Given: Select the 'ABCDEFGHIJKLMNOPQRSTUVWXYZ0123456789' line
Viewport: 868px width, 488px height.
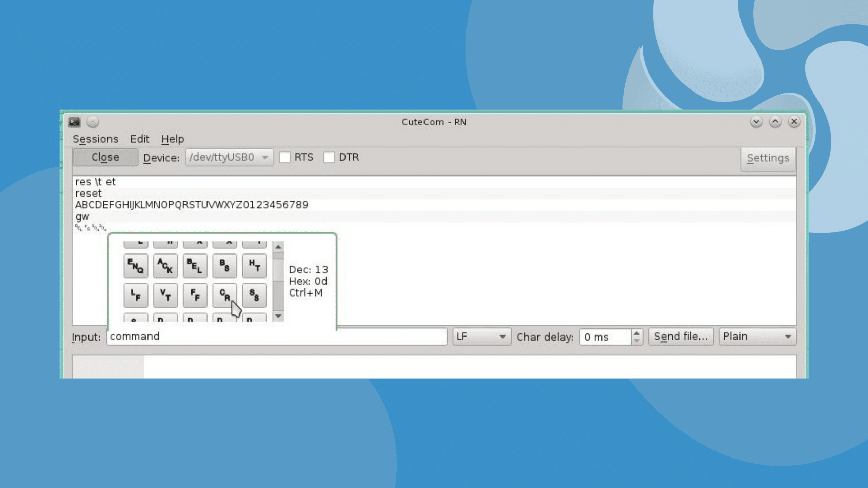Looking at the screenshot, I should tap(434, 205).
